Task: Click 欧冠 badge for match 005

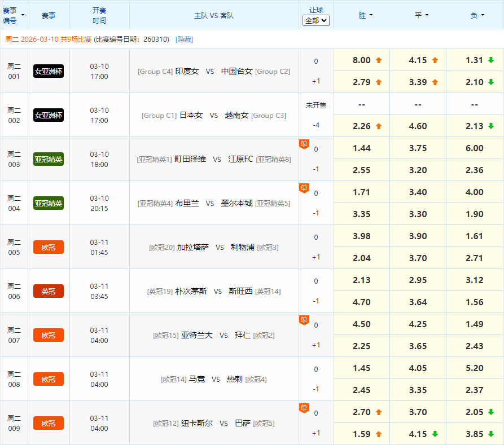Action: [49, 248]
